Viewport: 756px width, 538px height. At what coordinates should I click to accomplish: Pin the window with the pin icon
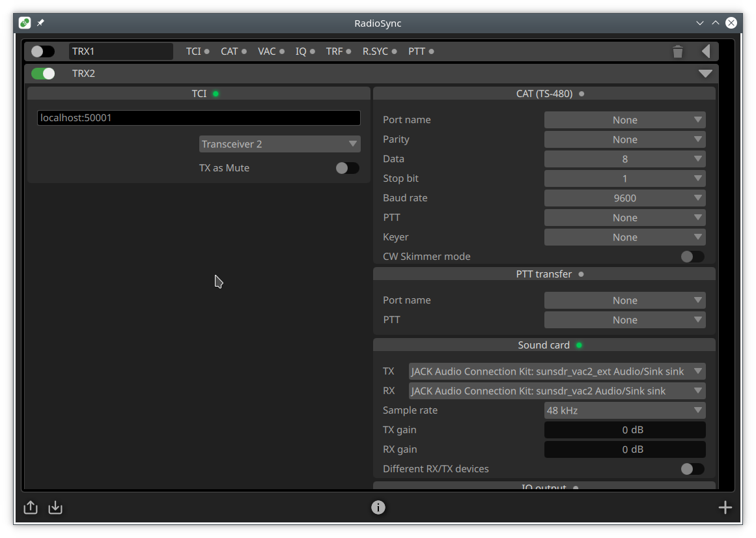(40, 23)
